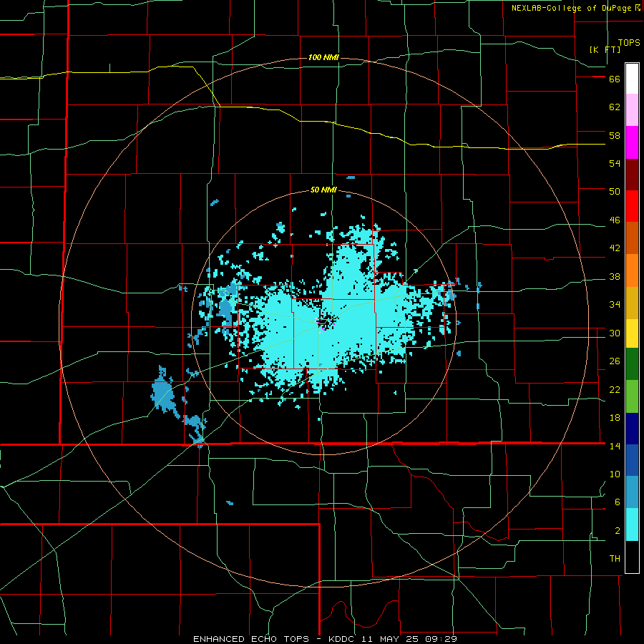Click the "TOPS" legend heading
644x644 pixels.
(x=629, y=43)
